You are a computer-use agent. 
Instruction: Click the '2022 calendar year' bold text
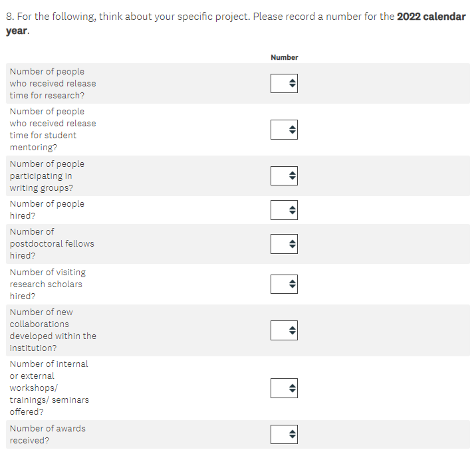coord(431,17)
